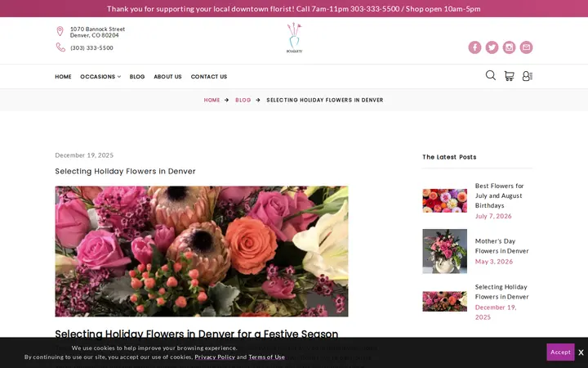Click July and August Birthdays post thumbnail

pos(445,200)
